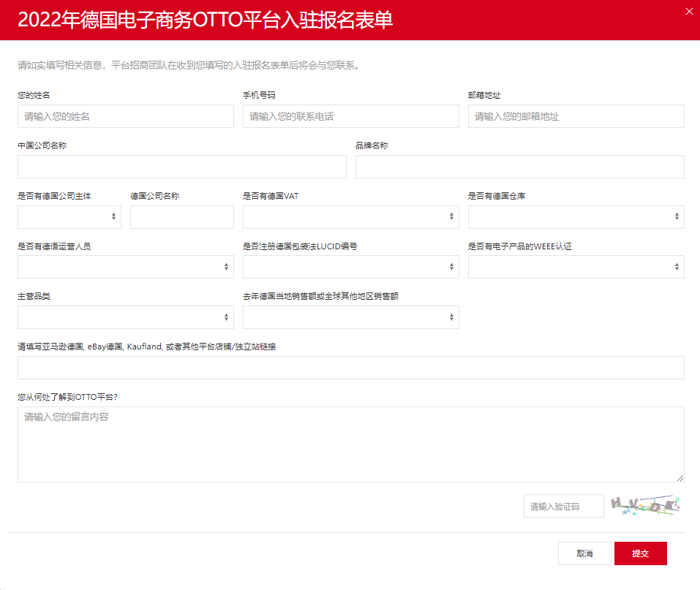
Task: Open the LUCID编号 registration dropdown
Action: click(350, 266)
